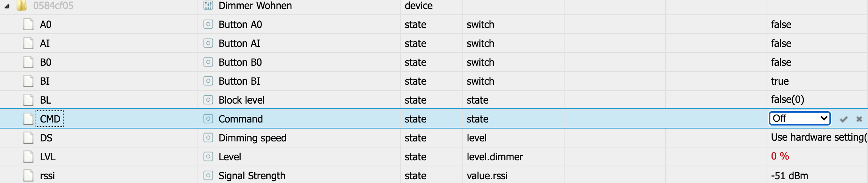Select the BI object row
This screenshot has height=183, width=868.
coord(45,81)
